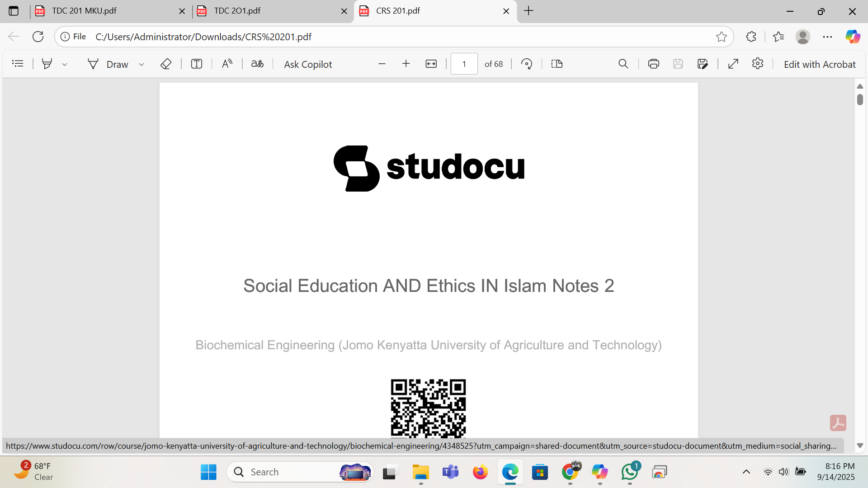Viewport: 868px width, 488px height.
Task: Open the PDF settings gear menu
Action: (x=758, y=64)
